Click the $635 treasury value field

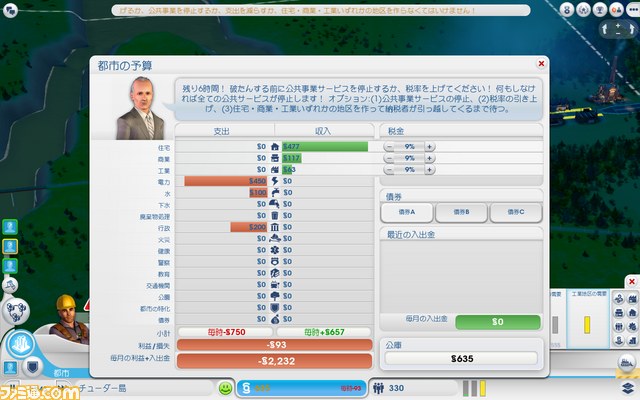(461, 359)
